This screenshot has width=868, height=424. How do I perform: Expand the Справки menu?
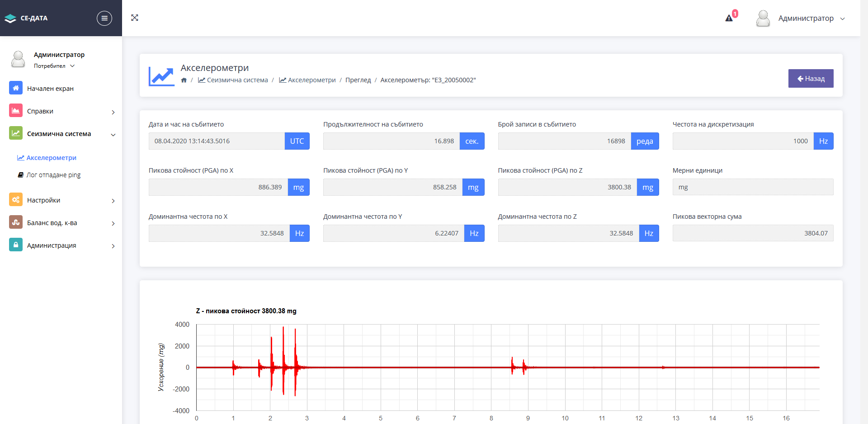click(x=62, y=111)
